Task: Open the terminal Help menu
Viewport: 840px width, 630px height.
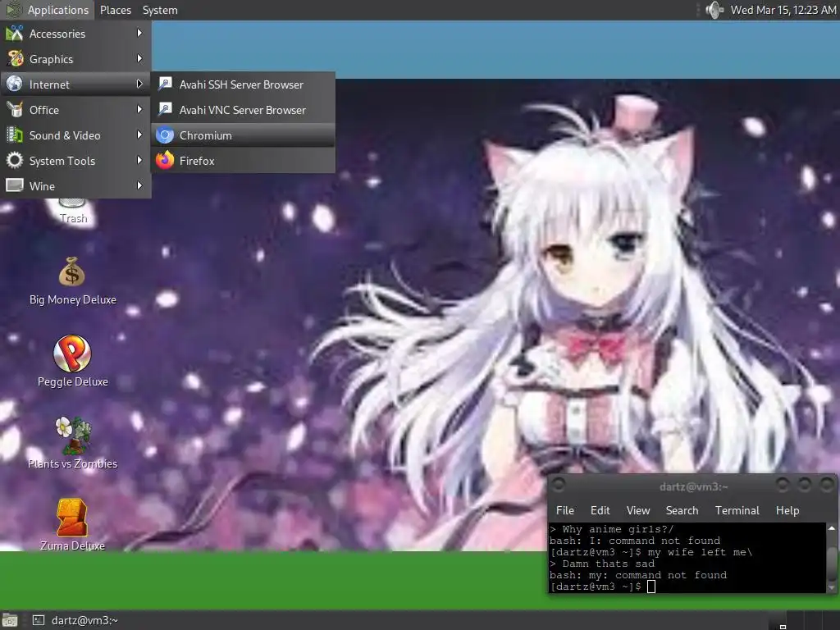Action: [x=787, y=510]
